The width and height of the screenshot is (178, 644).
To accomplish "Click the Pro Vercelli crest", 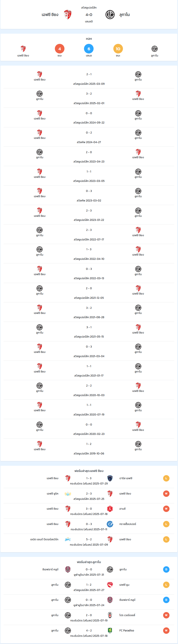I will (x=110, y=615).
